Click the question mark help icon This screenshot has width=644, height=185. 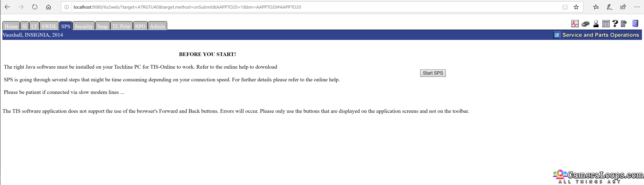(x=615, y=23)
